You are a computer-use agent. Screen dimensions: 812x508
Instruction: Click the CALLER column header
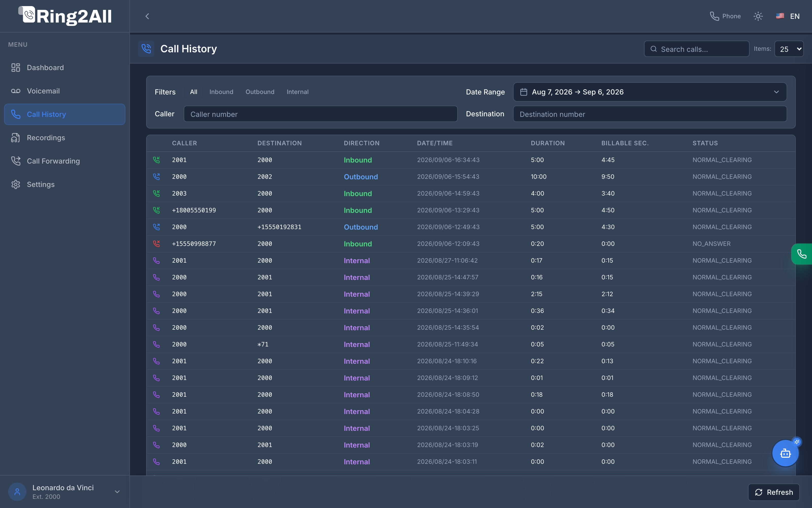click(184, 143)
